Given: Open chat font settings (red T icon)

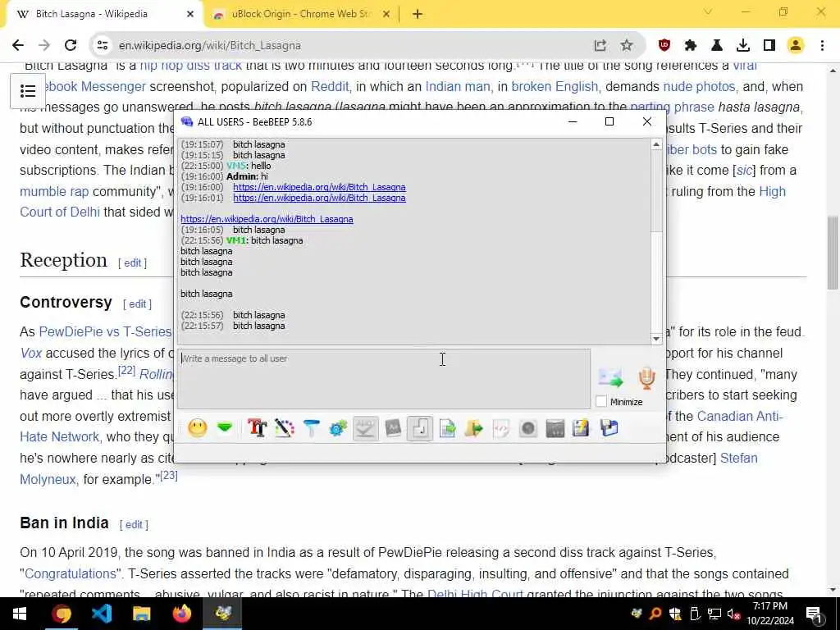Looking at the screenshot, I should 257,428.
